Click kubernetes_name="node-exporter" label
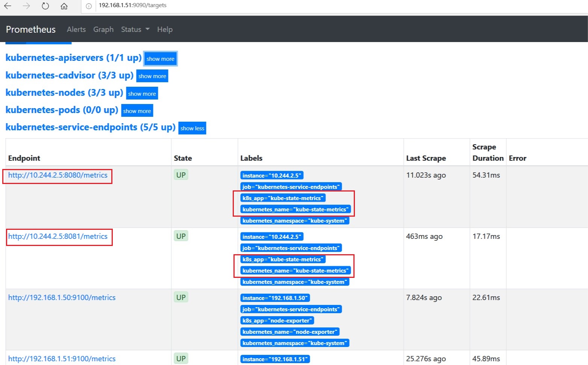The height and width of the screenshot is (365, 588). pyautogui.click(x=290, y=332)
